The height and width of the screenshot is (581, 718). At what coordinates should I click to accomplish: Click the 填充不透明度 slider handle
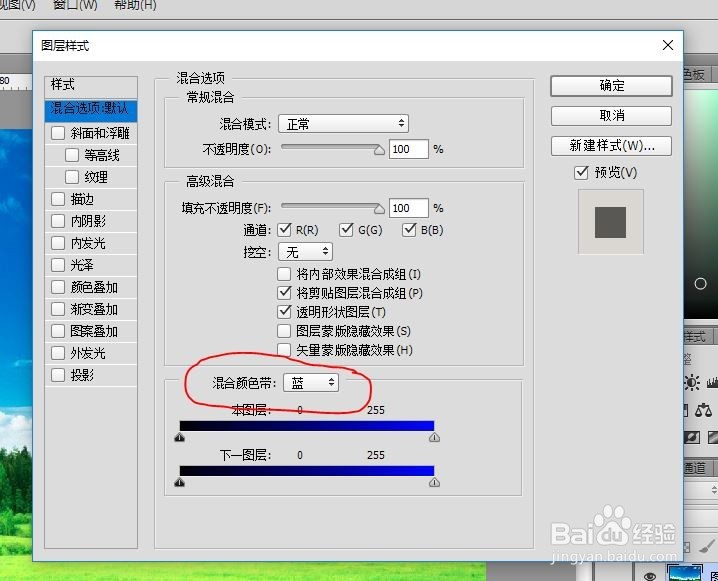click(379, 209)
